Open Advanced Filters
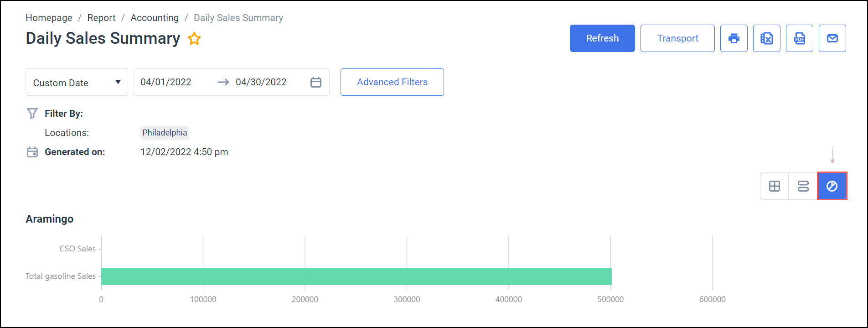This screenshot has width=868, height=328. pos(392,82)
